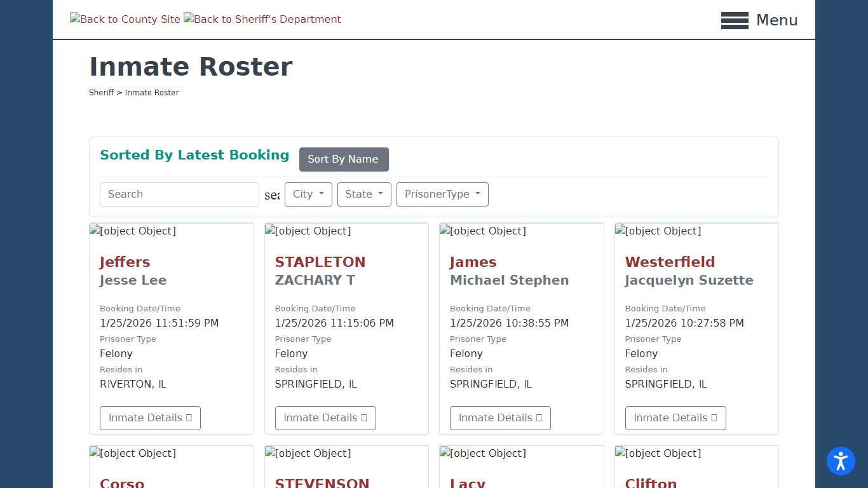The image size is (868, 488).
Task: Open the hamburger Menu icon
Action: coord(735,20)
